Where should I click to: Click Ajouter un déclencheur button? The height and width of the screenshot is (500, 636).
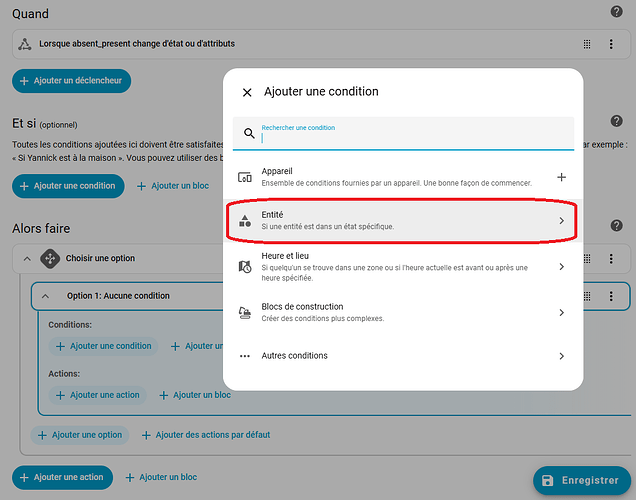(72, 80)
